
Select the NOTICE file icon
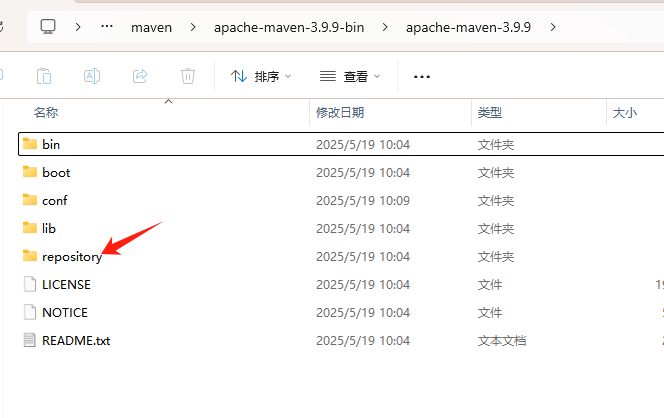(30, 312)
